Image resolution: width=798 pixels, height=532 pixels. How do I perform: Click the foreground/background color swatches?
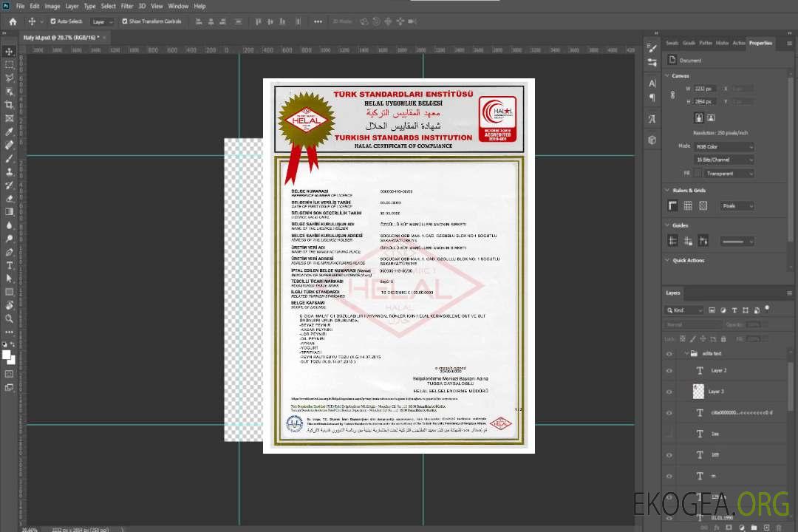9,357
